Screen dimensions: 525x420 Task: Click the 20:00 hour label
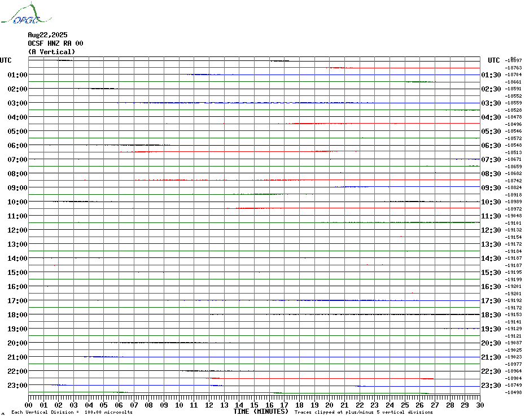point(17,343)
